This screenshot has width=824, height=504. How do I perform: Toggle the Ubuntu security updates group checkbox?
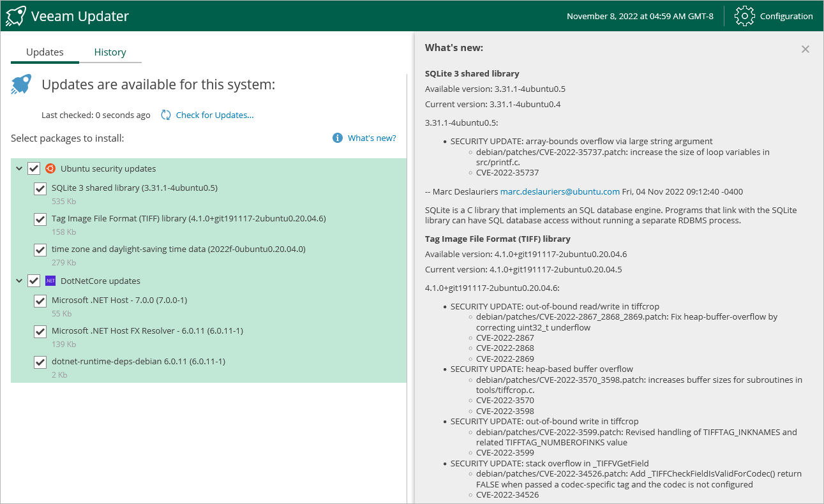(34, 168)
